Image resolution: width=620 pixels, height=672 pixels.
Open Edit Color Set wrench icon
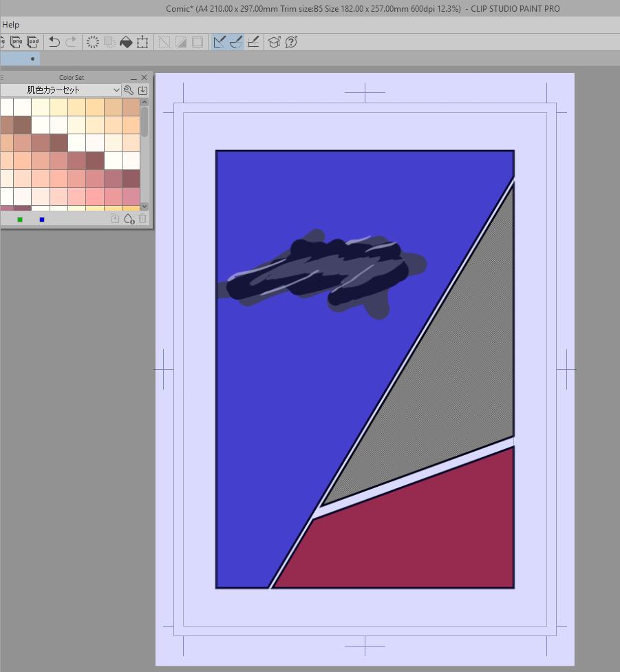click(x=129, y=90)
